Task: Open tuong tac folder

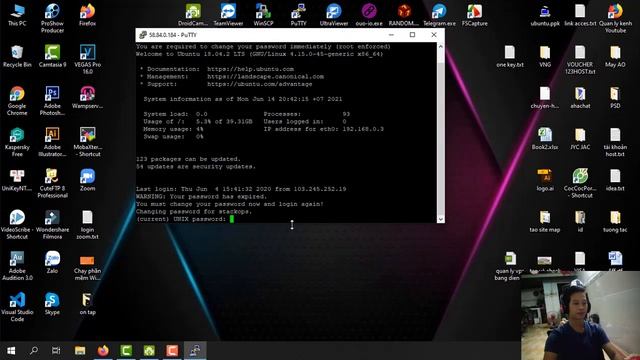Action: [615, 221]
